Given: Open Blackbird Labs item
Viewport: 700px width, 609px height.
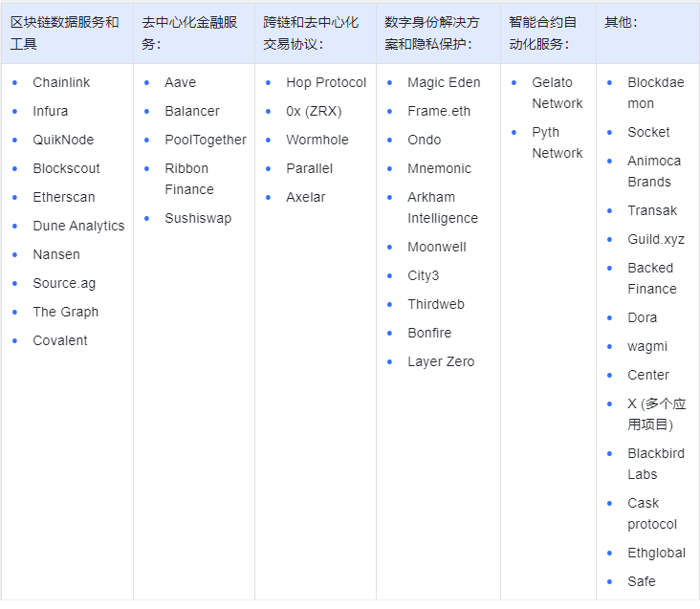Looking at the screenshot, I should 656,464.
